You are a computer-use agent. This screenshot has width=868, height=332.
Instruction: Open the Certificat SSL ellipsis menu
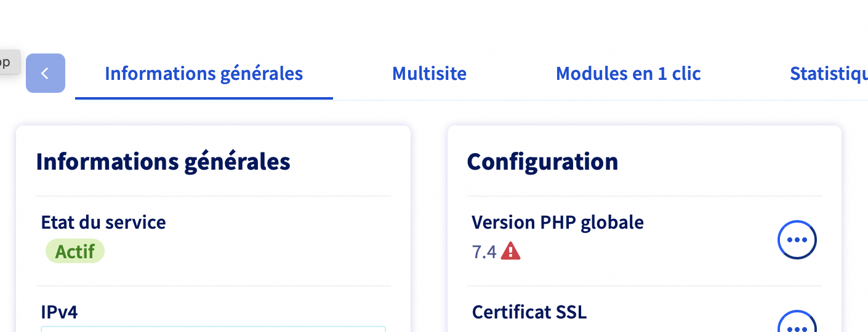797,324
